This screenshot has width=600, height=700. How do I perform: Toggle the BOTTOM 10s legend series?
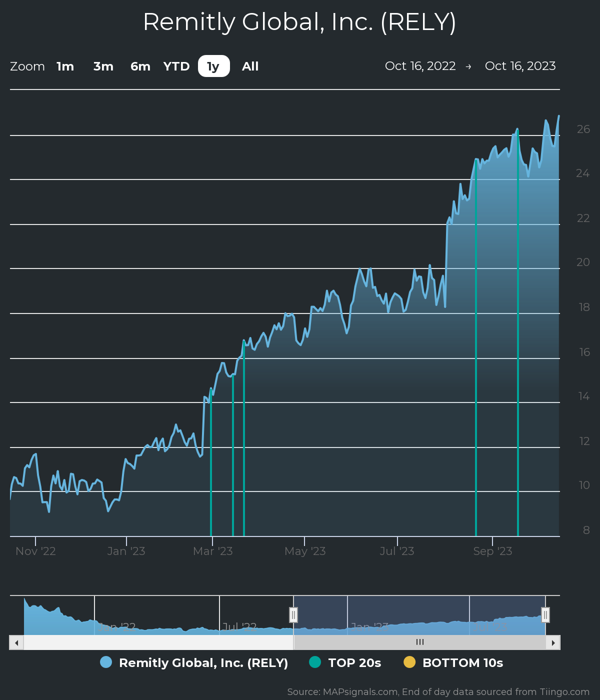coord(453,662)
